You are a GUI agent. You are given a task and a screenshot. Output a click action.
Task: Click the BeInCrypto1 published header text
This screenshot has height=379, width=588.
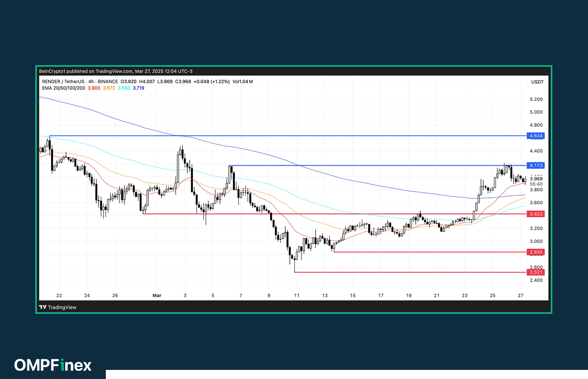[x=116, y=71]
